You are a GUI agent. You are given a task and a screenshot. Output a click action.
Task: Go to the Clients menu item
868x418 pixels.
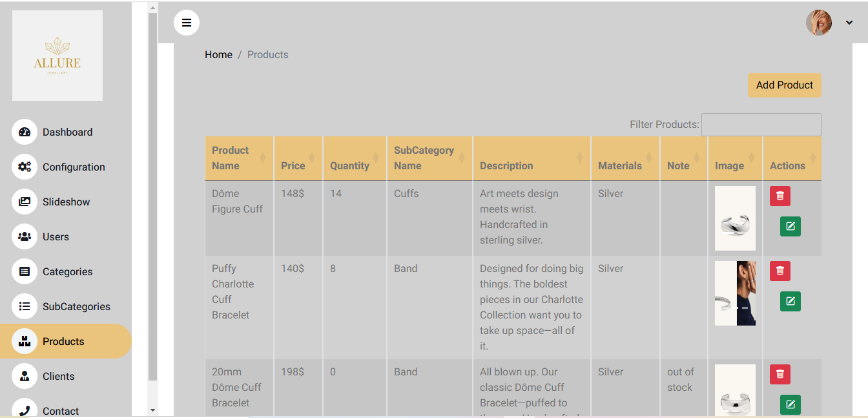(58, 376)
